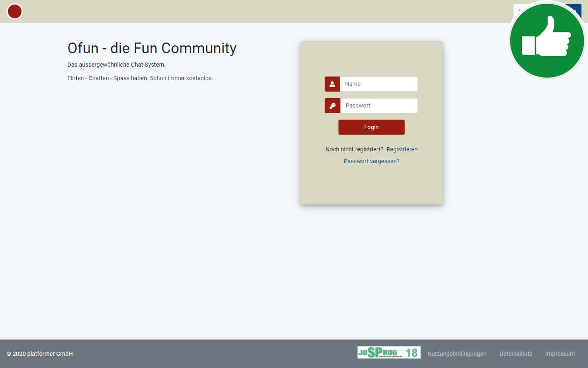
Task: Focus the Passwort input field
Action: point(379,106)
